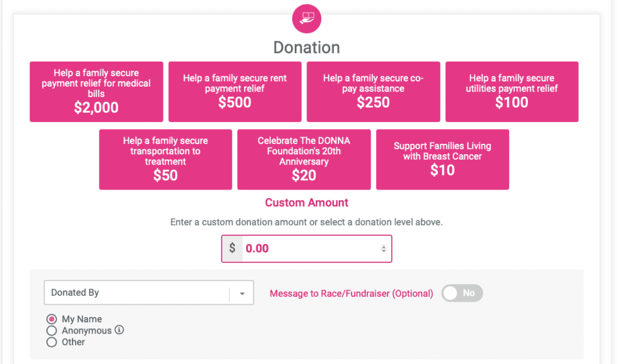Click the Donated By combo box
The image size is (625, 364).
click(x=149, y=293)
